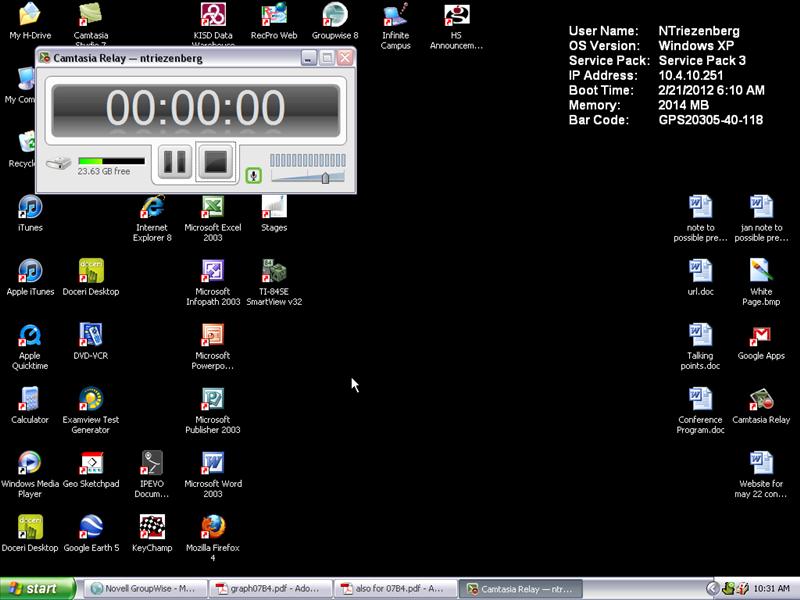Adjust the microphone volume slider

click(x=325, y=178)
